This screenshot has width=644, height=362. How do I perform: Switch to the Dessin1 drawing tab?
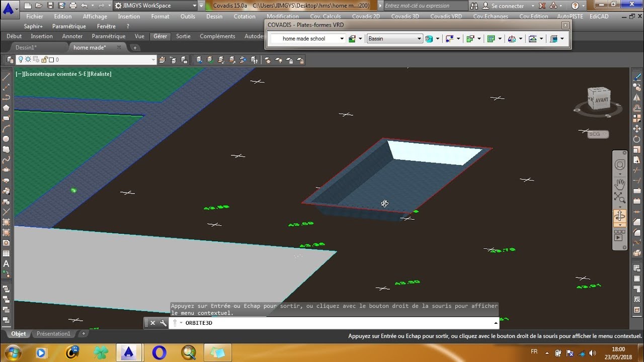(26, 47)
